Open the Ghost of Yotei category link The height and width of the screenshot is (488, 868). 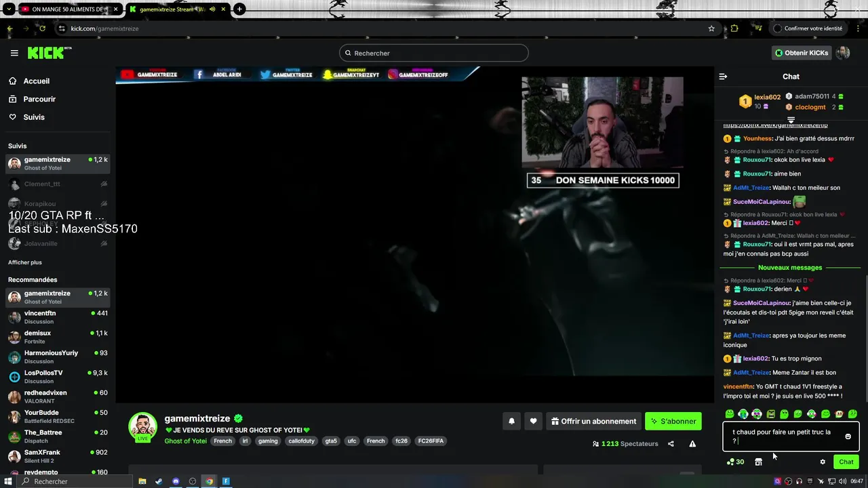pos(185,441)
